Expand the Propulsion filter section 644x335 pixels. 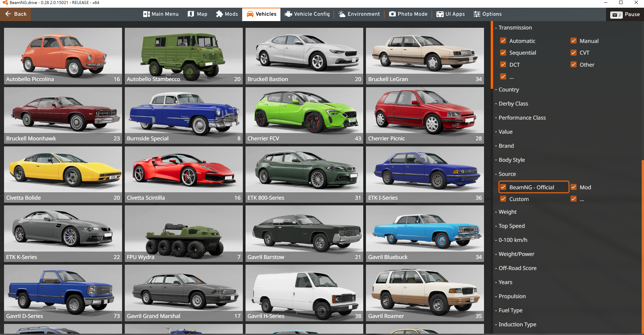point(512,296)
